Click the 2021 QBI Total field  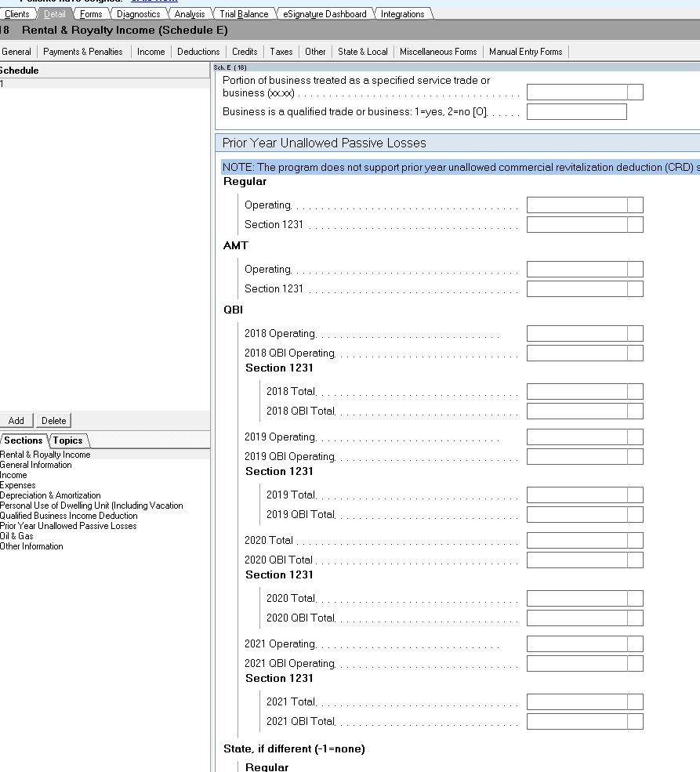coord(577,721)
